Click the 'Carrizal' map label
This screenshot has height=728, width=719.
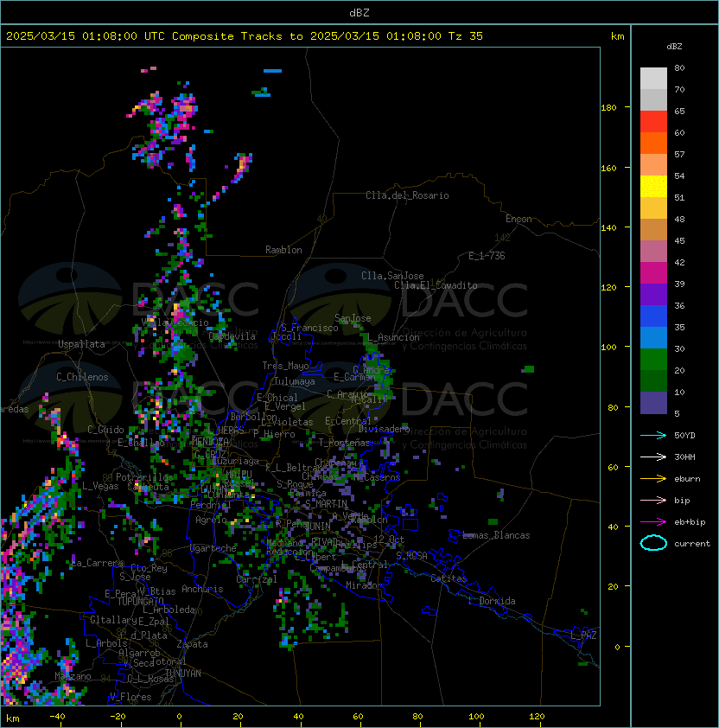[x=257, y=579]
